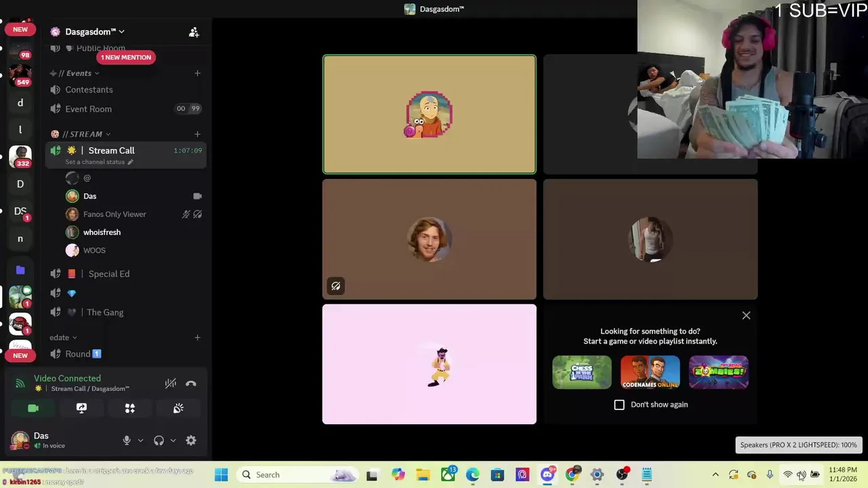Toggle noise suppression in voice panel
The image size is (868, 488).
click(x=171, y=384)
